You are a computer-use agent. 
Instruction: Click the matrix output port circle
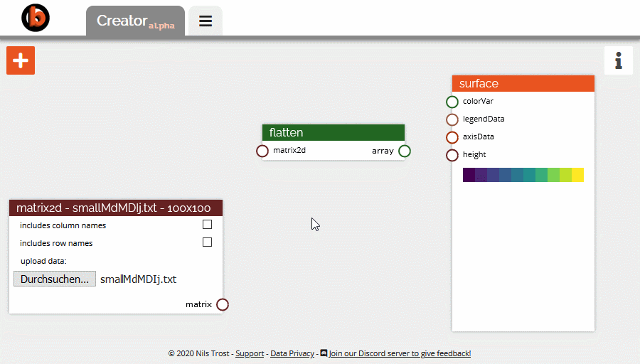coord(223,305)
